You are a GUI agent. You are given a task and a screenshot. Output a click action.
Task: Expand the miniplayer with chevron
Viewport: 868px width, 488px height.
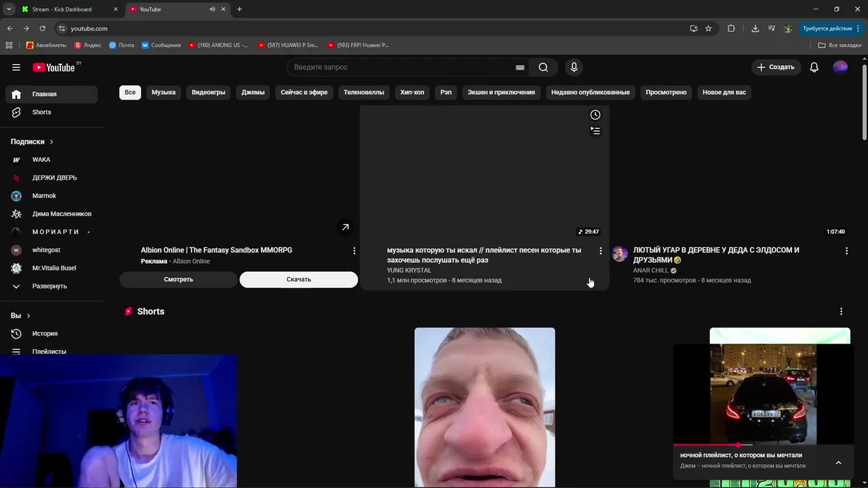tap(838, 463)
